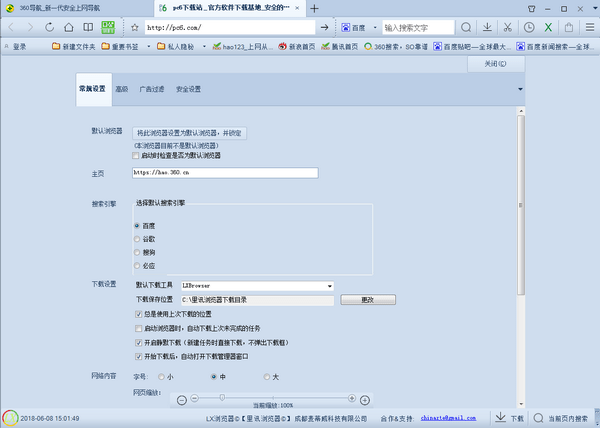Select 谷歌 as default search engine
The width and height of the screenshot is (600, 428).
pyautogui.click(x=137, y=239)
